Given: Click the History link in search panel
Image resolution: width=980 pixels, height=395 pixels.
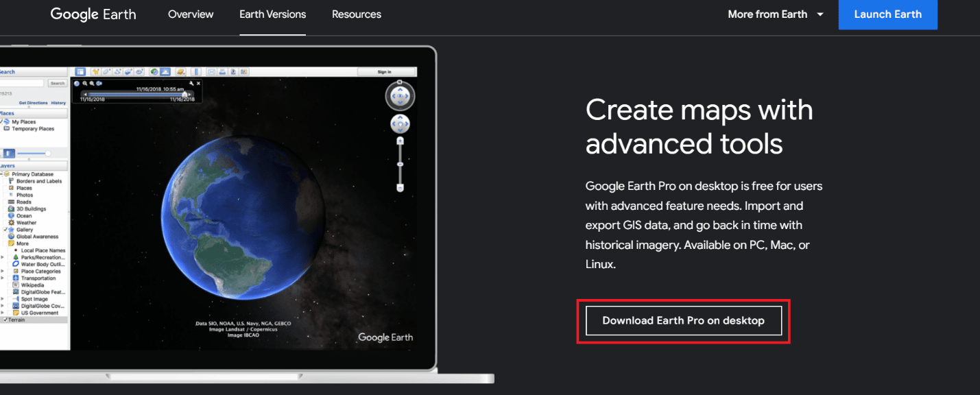Looking at the screenshot, I should [58, 103].
